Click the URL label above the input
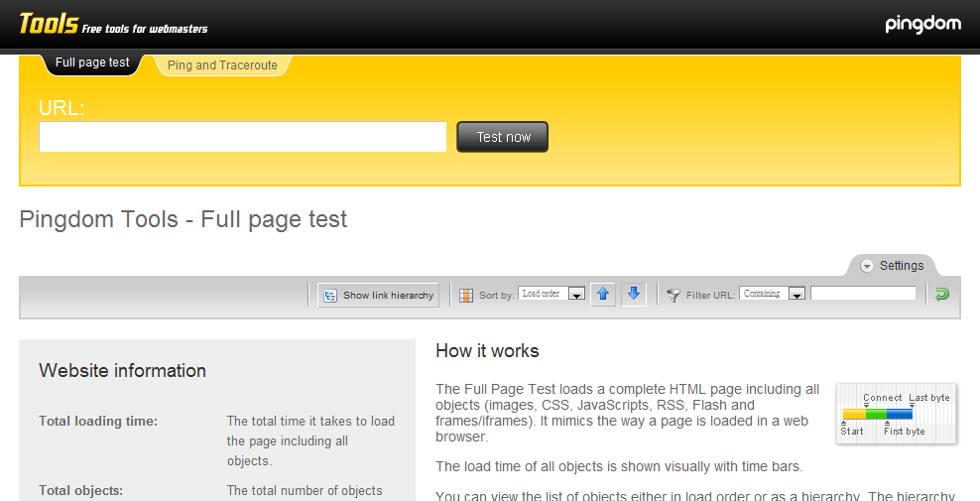Image resolution: width=980 pixels, height=501 pixels. point(61,107)
